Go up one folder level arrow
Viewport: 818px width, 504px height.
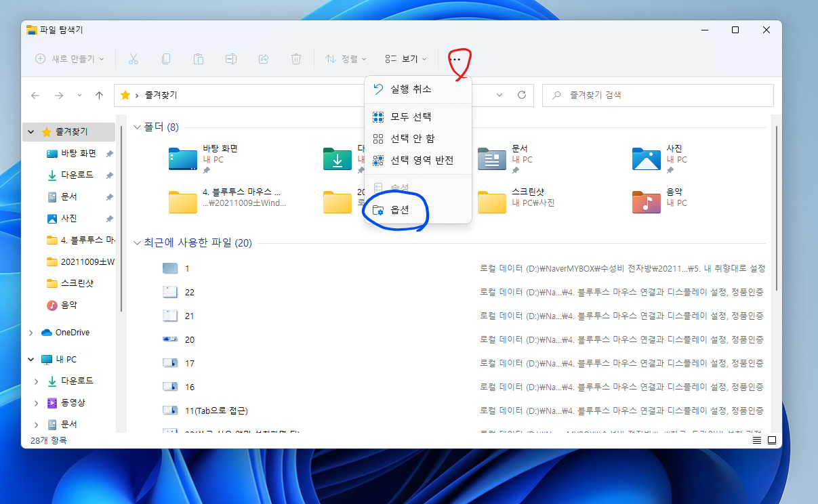pyautogui.click(x=99, y=96)
